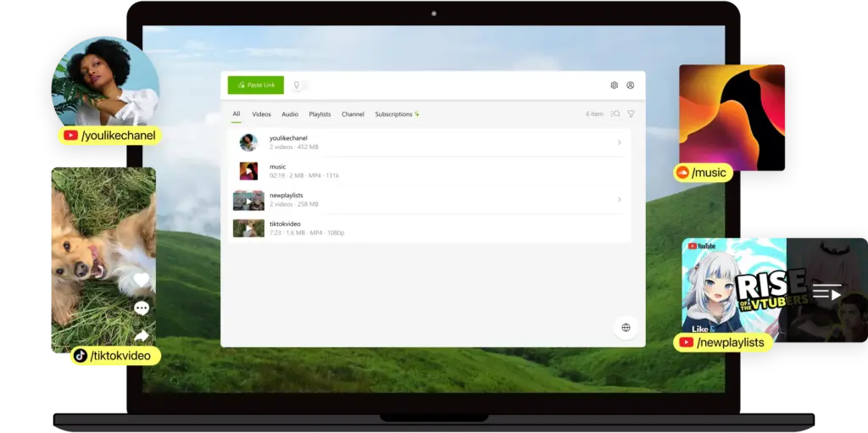Switch to the Audio tab
868x433 pixels.
tap(290, 114)
